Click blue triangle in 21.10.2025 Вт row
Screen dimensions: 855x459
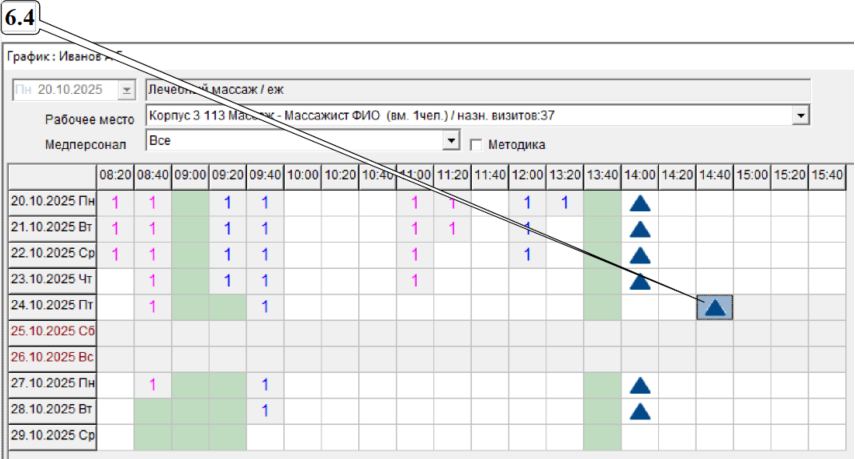pos(640,229)
